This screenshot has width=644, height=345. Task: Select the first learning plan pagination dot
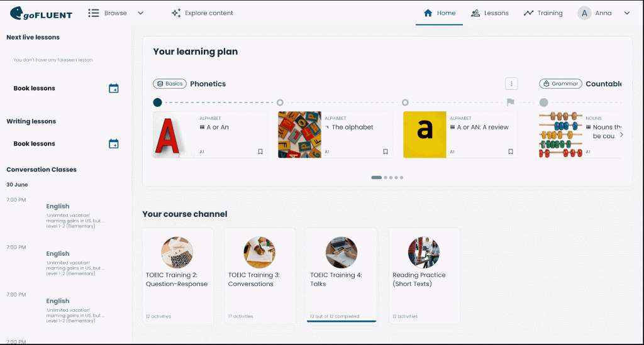click(376, 178)
